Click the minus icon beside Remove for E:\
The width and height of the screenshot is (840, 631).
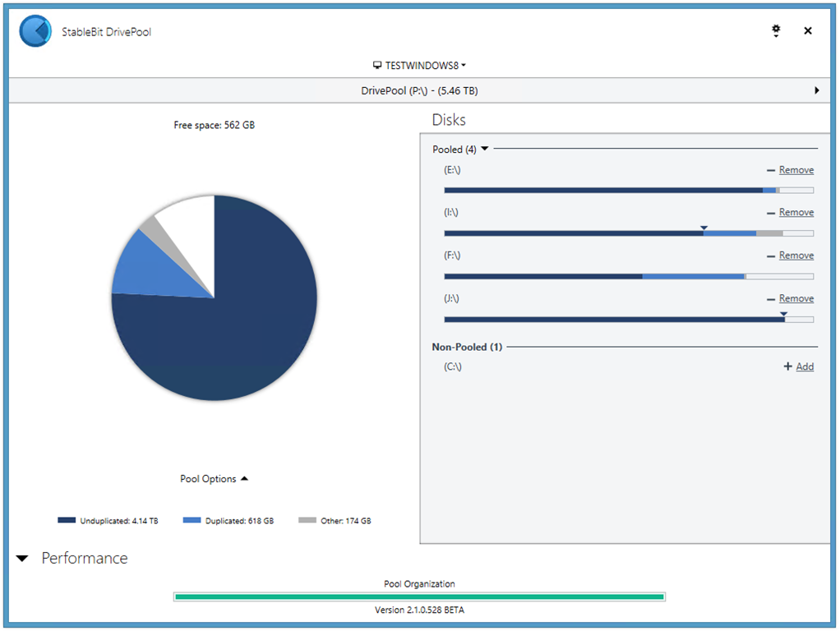pos(771,170)
